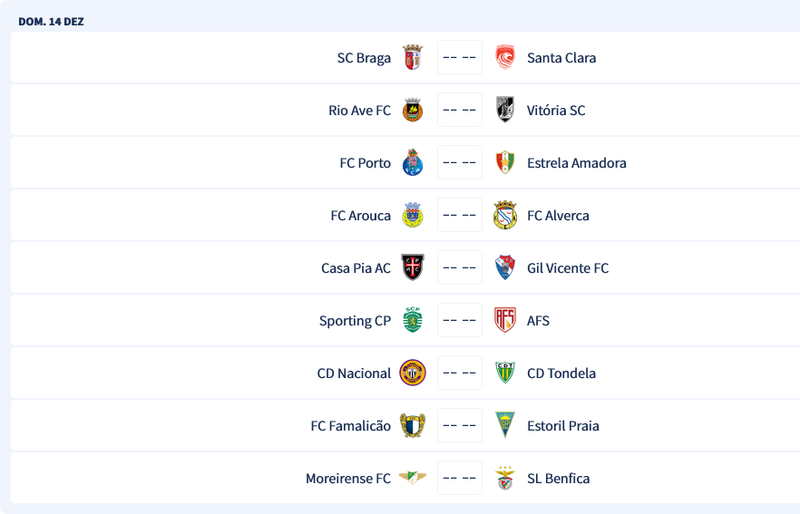Open the SL Benfica crest icon
800x514 pixels.
pyautogui.click(x=505, y=479)
